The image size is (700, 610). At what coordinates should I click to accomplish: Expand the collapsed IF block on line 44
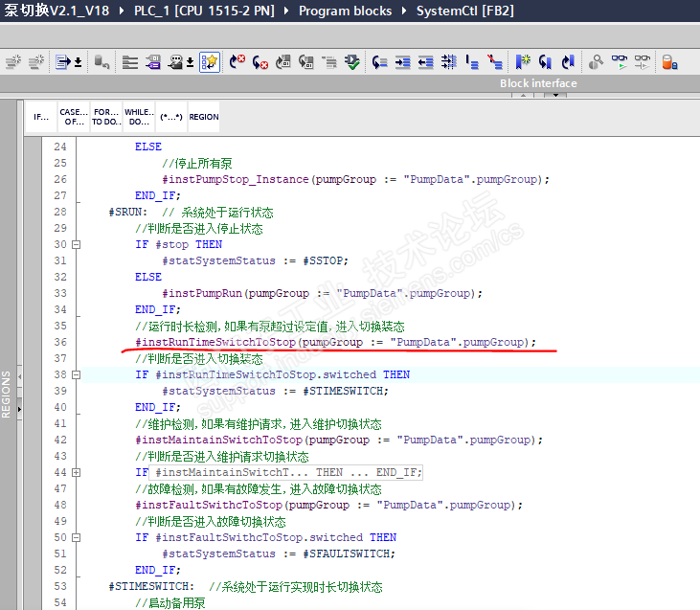(x=77, y=473)
